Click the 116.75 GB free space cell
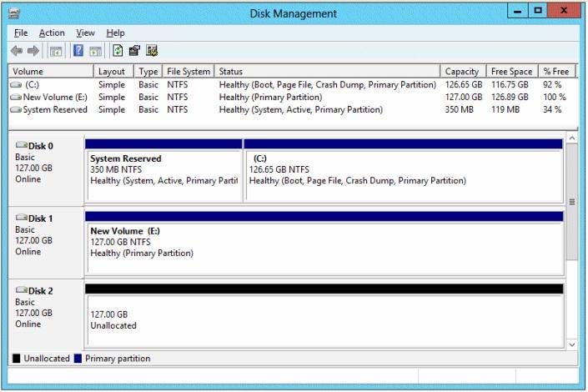 pos(510,85)
